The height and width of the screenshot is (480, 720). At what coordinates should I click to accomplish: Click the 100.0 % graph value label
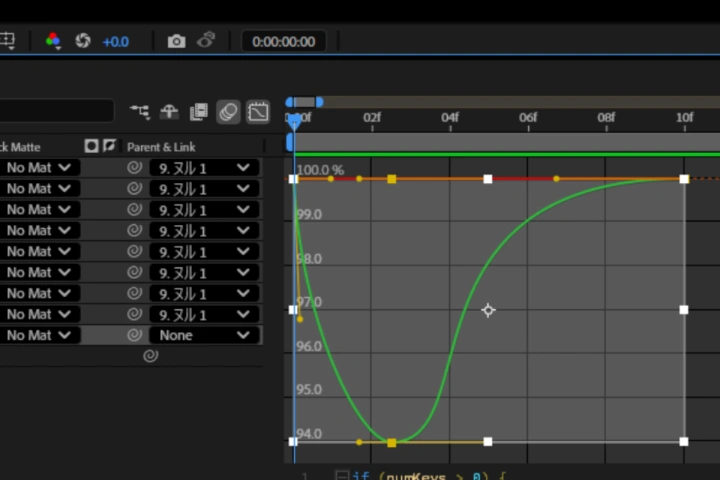[320, 170]
